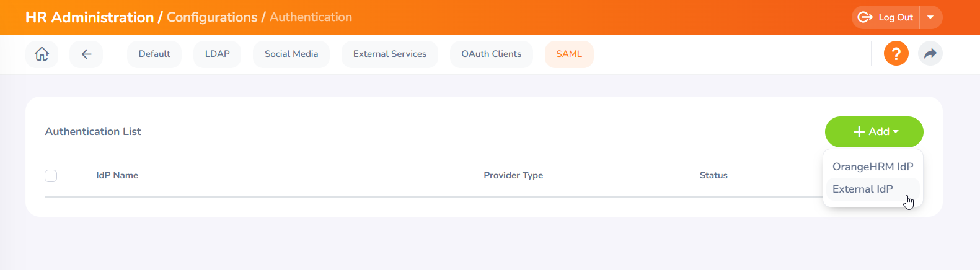Image resolution: width=980 pixels, height=270 pixels.
Task: Select the Social Media tab
Action: point(291,54)
